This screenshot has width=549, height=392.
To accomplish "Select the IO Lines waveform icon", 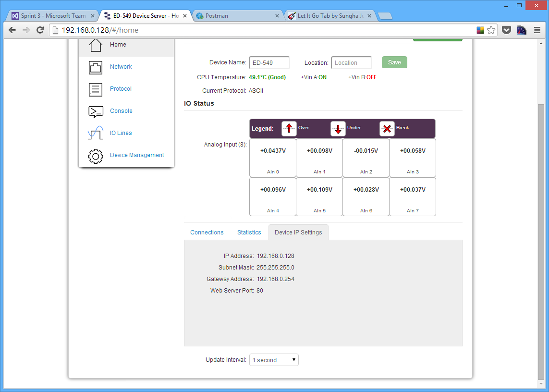I will point(95,133).
